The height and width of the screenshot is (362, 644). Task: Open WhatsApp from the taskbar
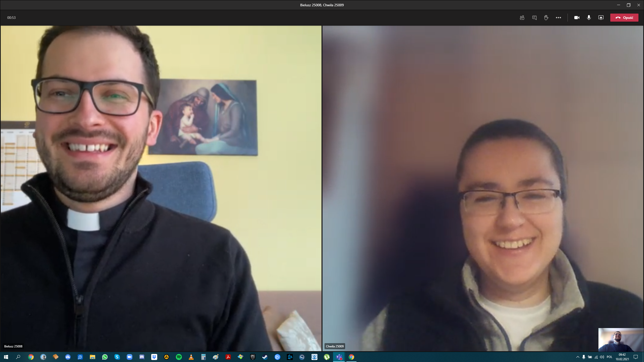105,357
